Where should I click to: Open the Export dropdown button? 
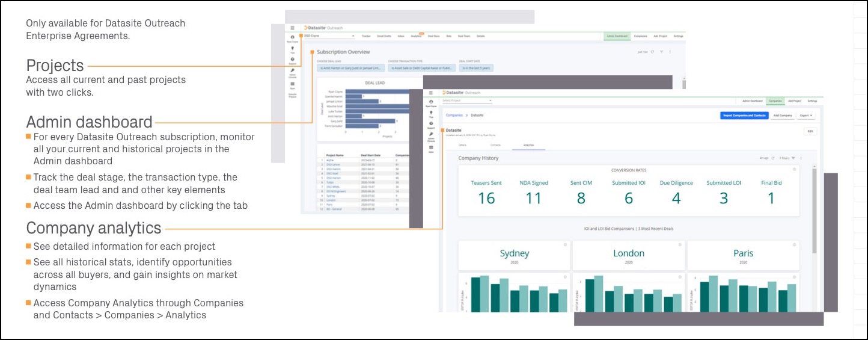coord(806,115)
